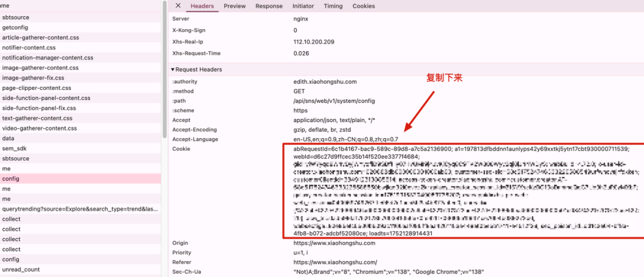Click the Server header name

181,18
